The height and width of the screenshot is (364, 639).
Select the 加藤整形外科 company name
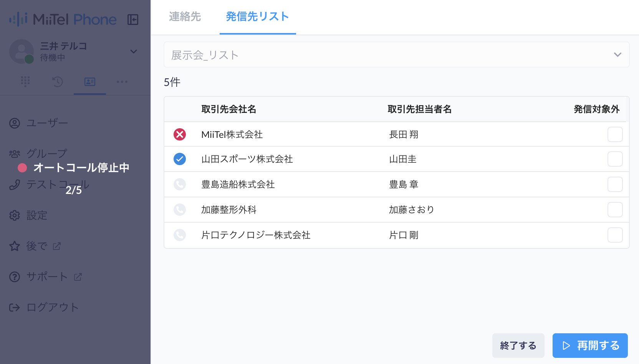coord(229,210)
